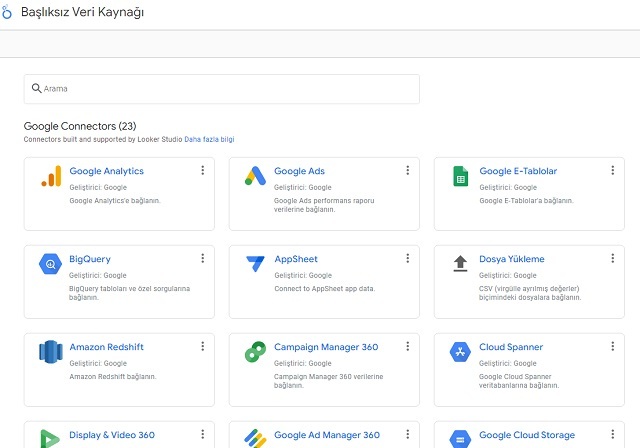
Task: Select the Google Cloud Storage title
Action: 527,435
